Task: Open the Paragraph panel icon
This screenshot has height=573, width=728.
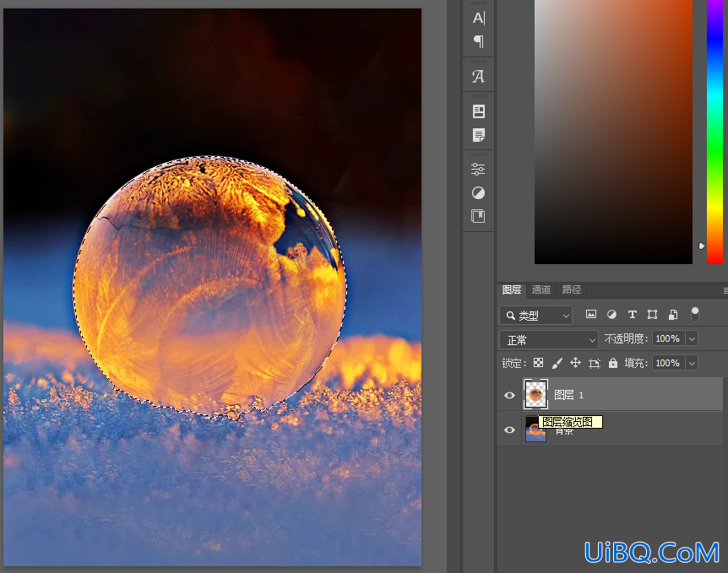Action: (478, 41)
